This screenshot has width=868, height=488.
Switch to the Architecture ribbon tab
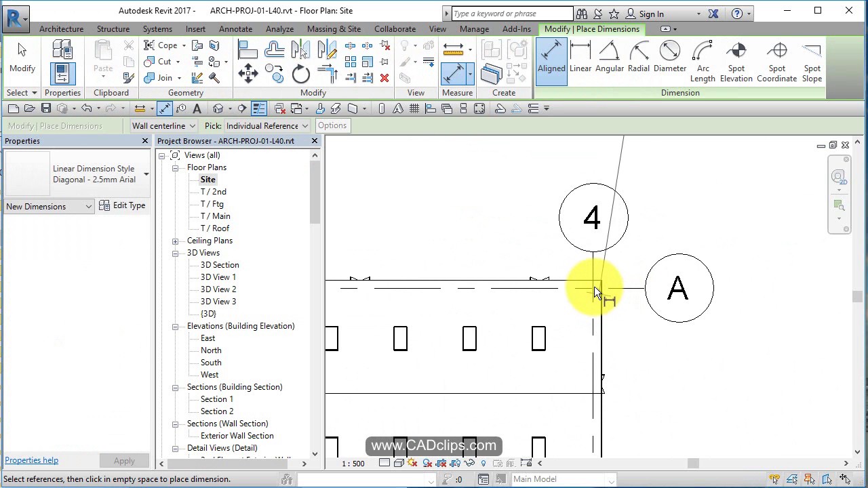point(61,28)
